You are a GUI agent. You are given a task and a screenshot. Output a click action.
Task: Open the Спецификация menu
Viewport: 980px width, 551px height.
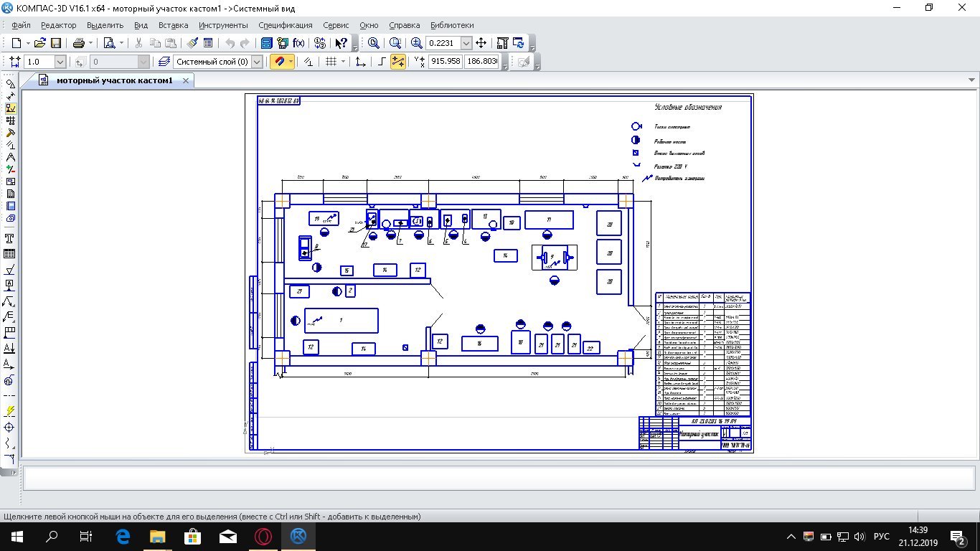point(286,26)
